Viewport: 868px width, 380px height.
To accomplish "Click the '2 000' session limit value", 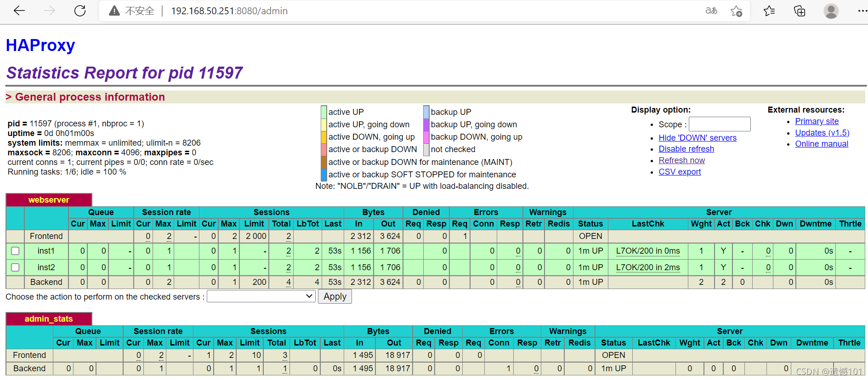I will (256, 236).
